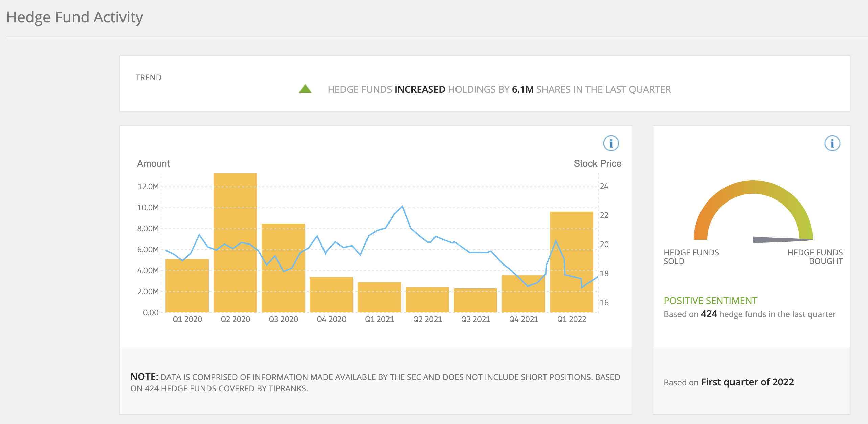Click the 'HEDGE FUNDS SOLD' gauge label
The height and width of the screenshot is (424, 868).
click(691, 257)
